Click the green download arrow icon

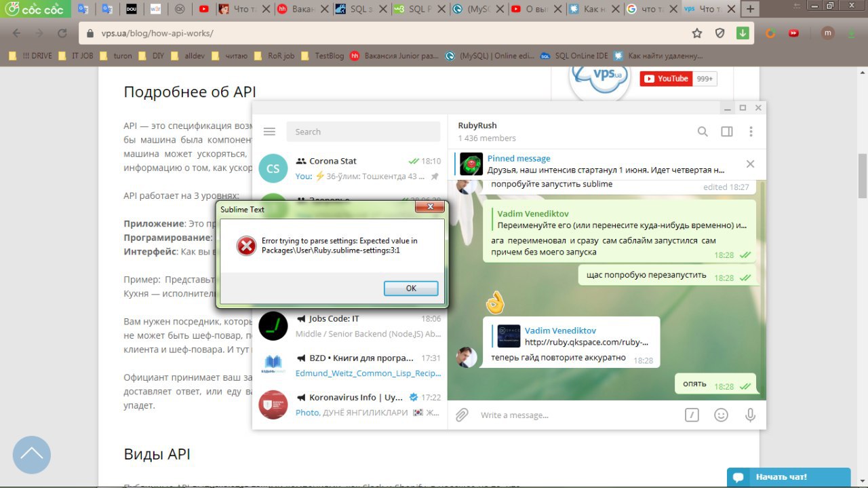click(743, 33)
